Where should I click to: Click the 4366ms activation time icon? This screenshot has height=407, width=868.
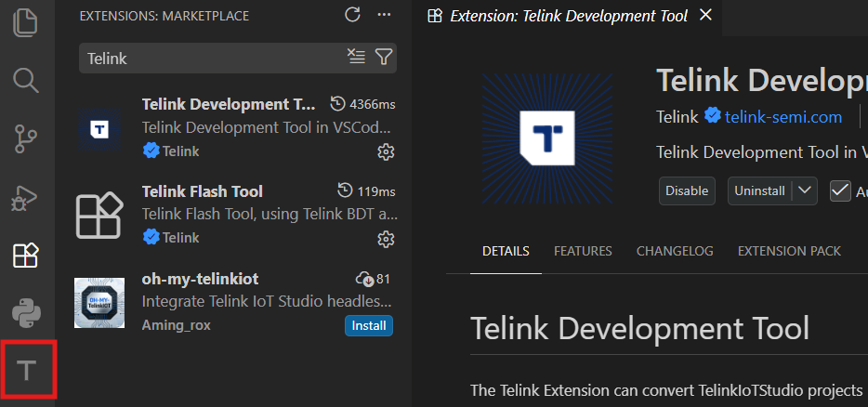pyautogui.click(x=337, y=103)
